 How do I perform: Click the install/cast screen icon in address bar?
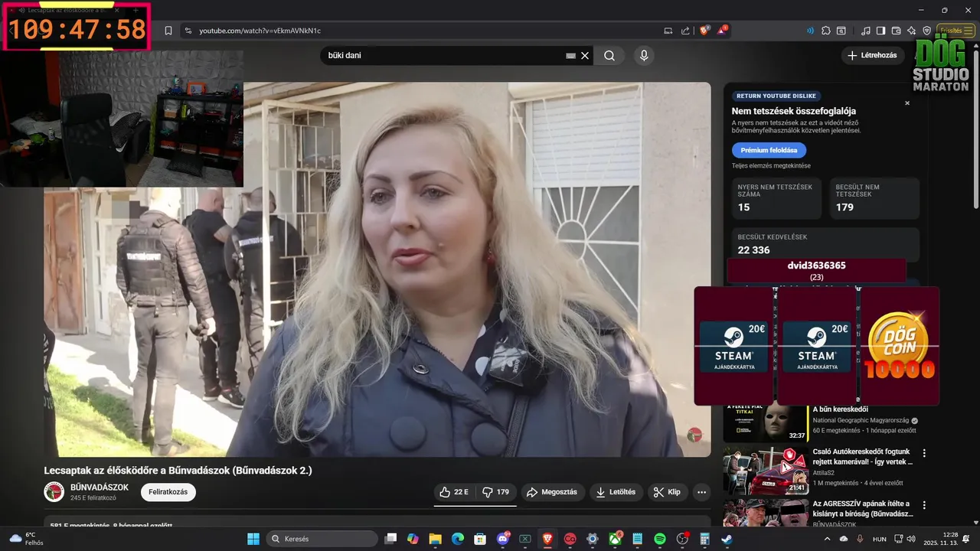(x=668, y=31)
